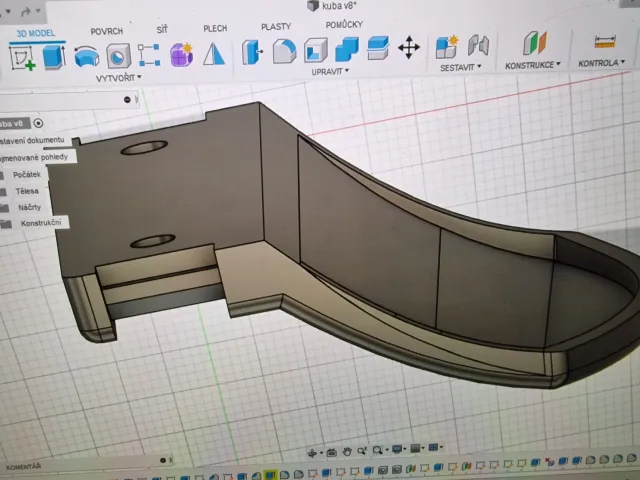The width and height of the screenshot is (640, 480).
Task: Switch to the POMŮCKY tab
Action: 344,25
